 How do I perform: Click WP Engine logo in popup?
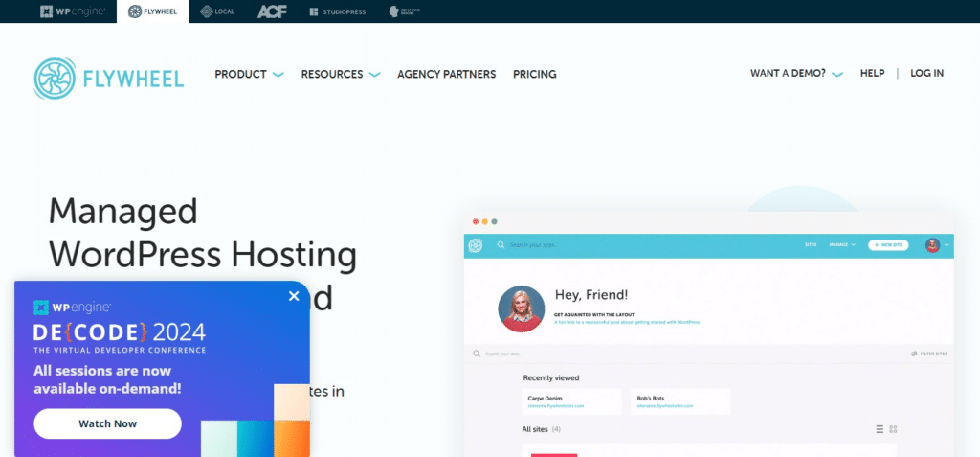[73, 308]
